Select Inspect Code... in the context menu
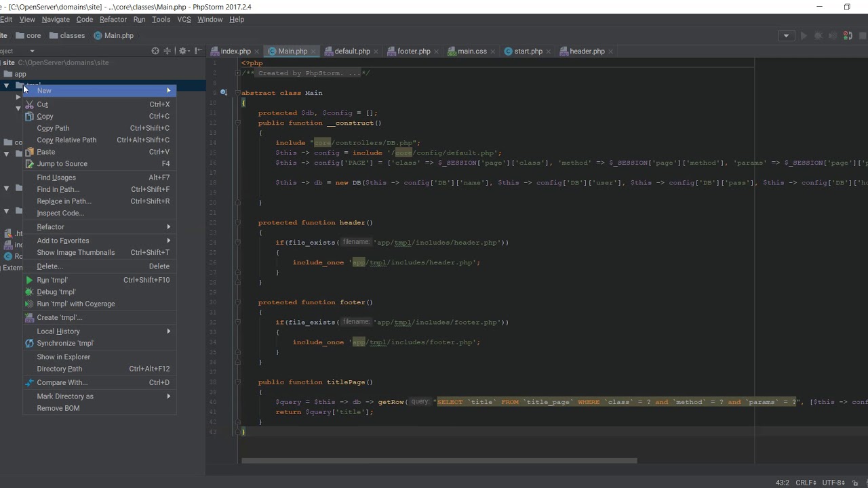This screenshot has width=868, height=488. (x=100, y=213)
